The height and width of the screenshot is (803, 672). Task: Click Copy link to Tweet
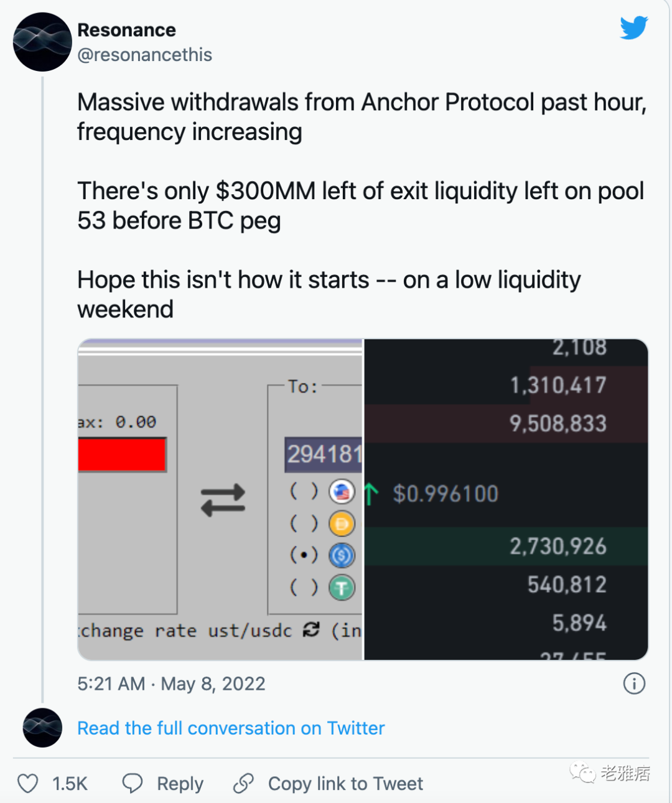[345, 784]
